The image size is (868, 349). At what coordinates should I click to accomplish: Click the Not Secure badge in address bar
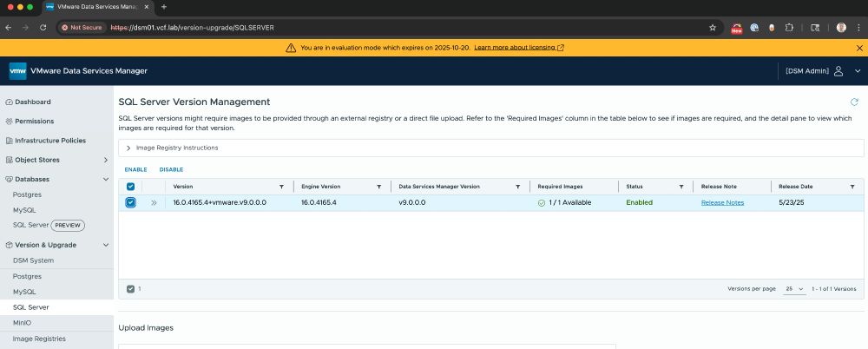pos(82,27)
